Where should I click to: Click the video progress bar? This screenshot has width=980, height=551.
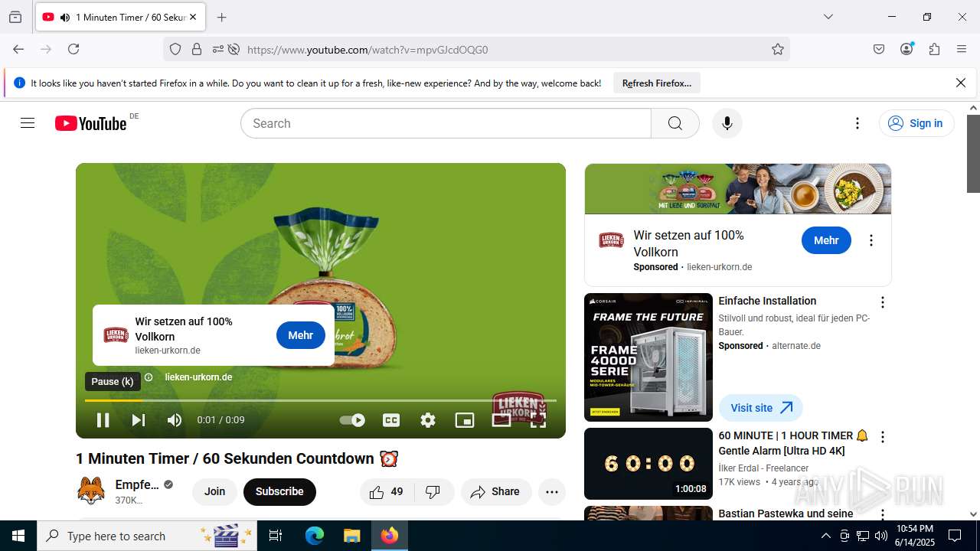click(321, 400)
